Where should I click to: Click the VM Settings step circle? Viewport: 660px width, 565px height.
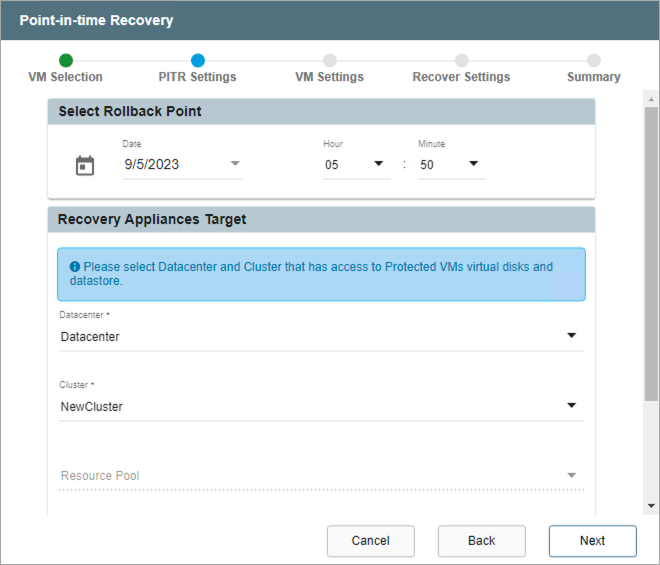[x=330, y=61]
